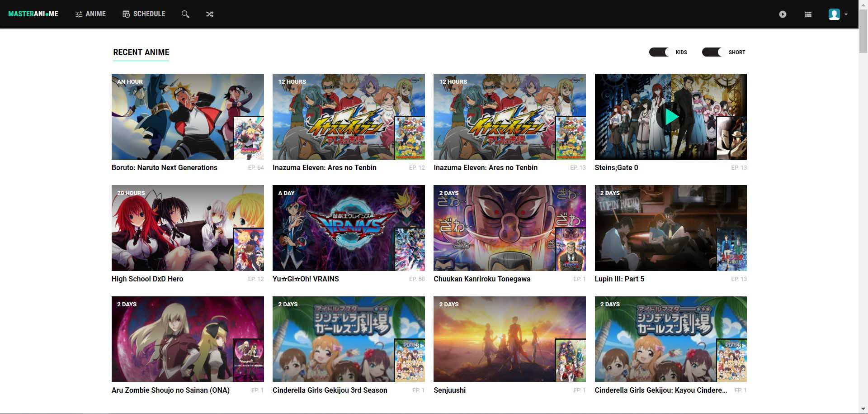
Task: Click the circular play icon in navbar
Action: click(x=783, y=14)
